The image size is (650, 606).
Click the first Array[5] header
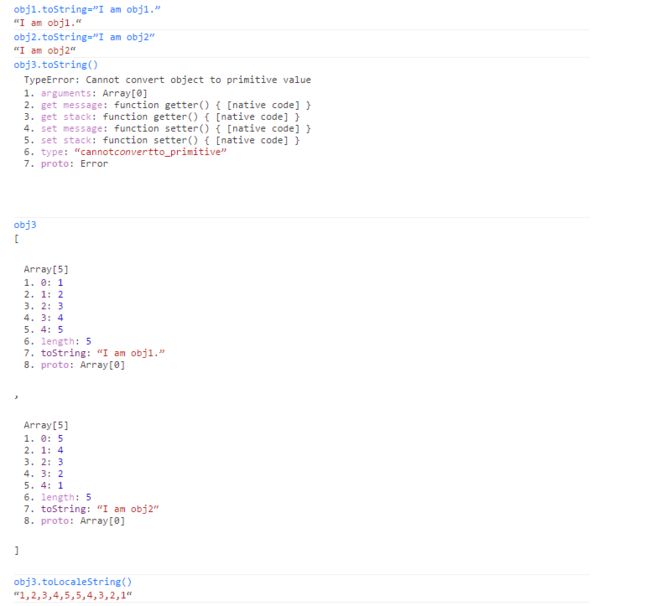(46, 269)
